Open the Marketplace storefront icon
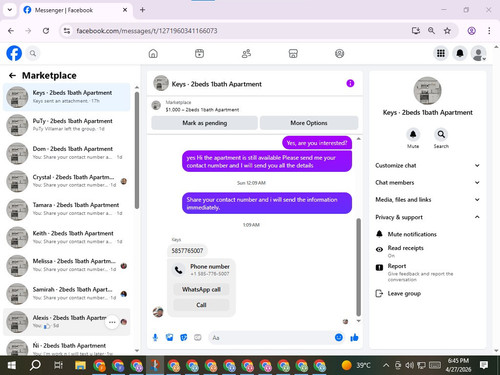The image size is (500, 375). 293,53
